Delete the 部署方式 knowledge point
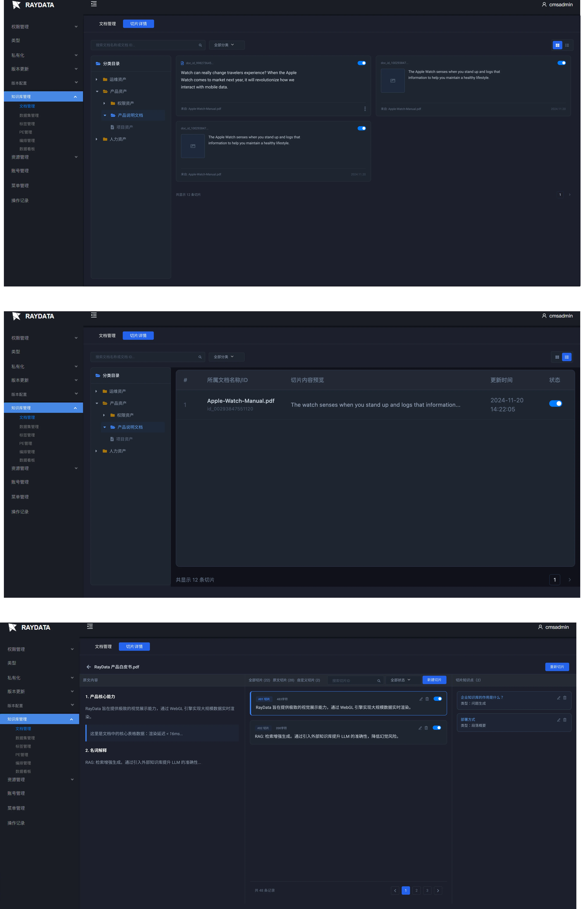This screenshot has height=909, width=588. click(x=565, y=720)
